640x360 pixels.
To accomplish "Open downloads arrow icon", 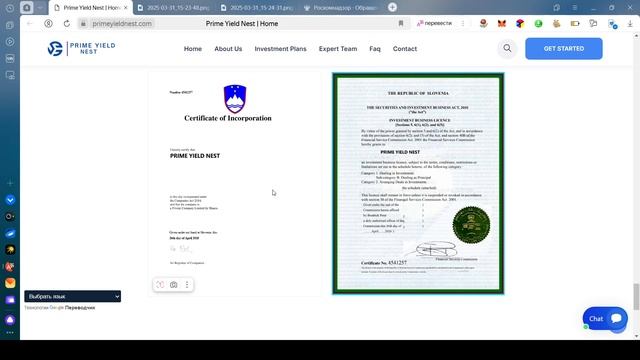I will pos(630,24).
